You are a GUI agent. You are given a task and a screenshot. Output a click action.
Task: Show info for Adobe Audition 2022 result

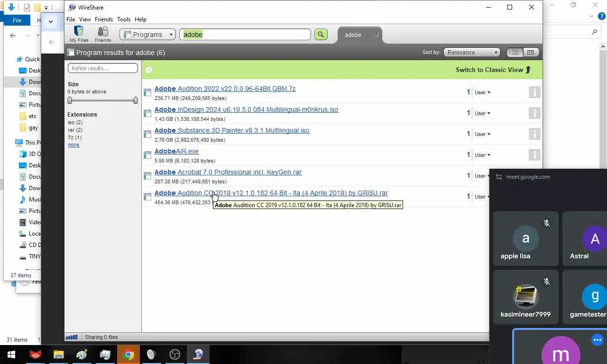point(534,92)
